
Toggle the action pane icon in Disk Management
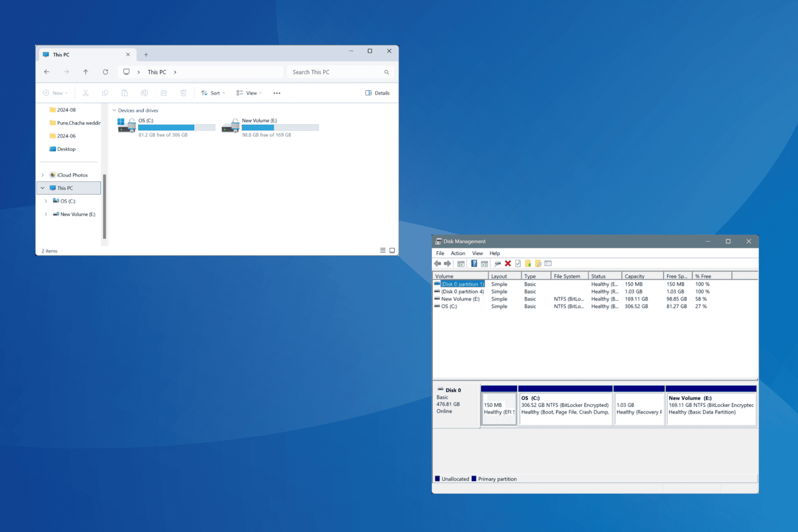tap(484, 263)
